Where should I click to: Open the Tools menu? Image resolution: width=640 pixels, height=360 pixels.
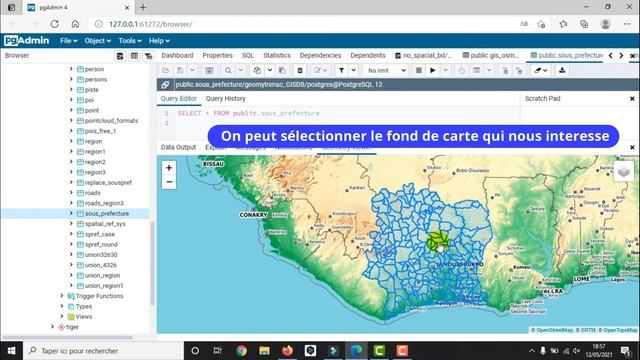(x=130, y=41)
